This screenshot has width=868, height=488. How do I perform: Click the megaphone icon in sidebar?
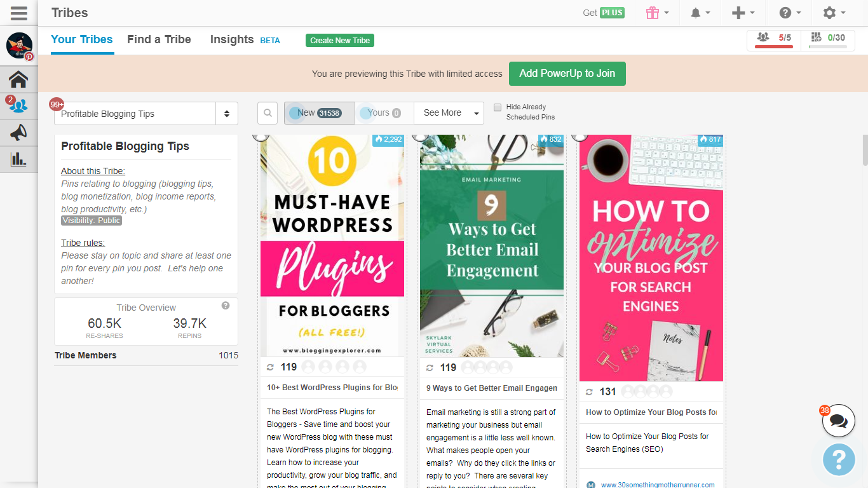click(x=18, y=132)
